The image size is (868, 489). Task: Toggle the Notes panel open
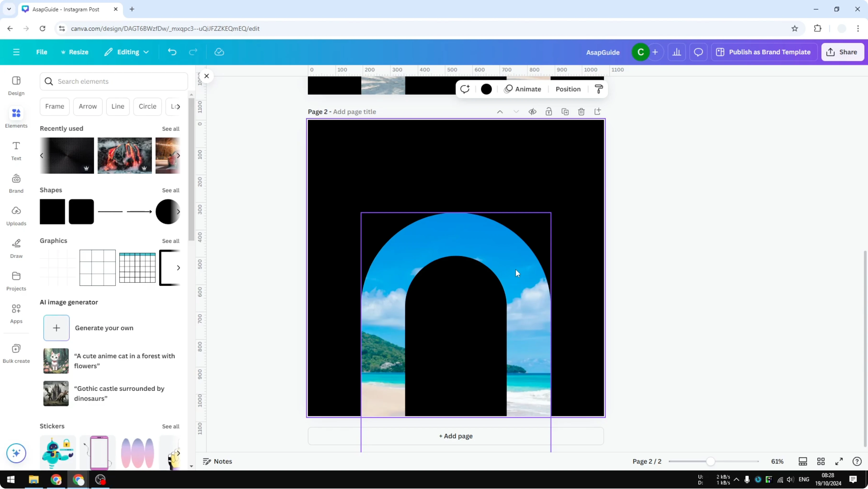(x=217, y=461)
